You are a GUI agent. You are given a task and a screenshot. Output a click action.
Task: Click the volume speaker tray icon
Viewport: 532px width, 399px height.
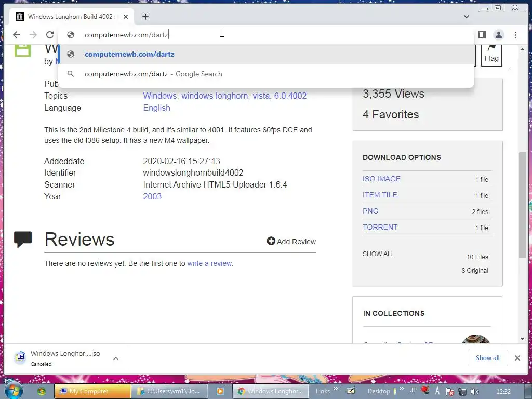pos(475,392)
